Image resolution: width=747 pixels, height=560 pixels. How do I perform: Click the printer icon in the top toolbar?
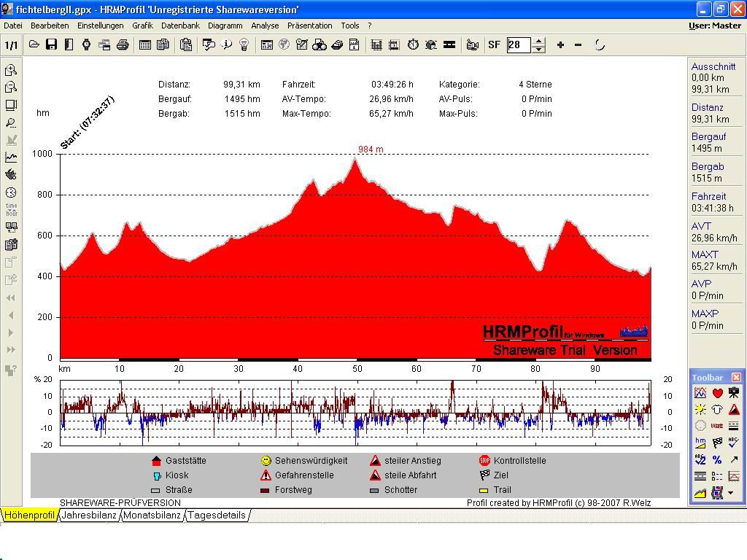(x=123, y=44)
